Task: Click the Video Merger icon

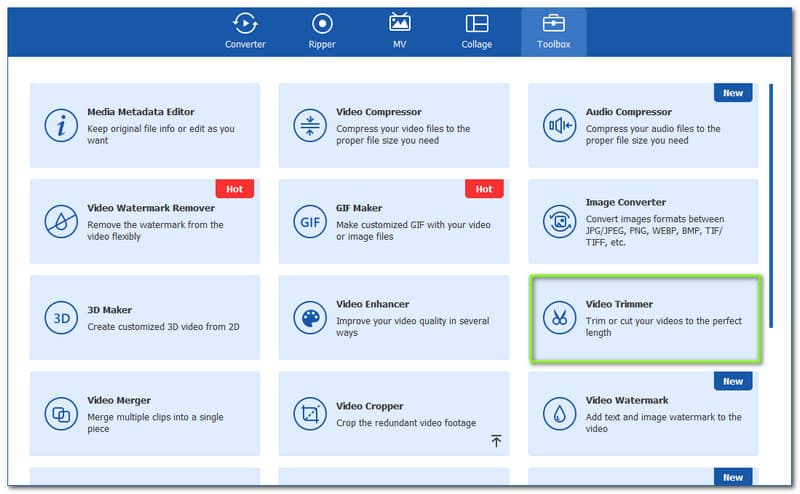Action: (x=61, y=414)
